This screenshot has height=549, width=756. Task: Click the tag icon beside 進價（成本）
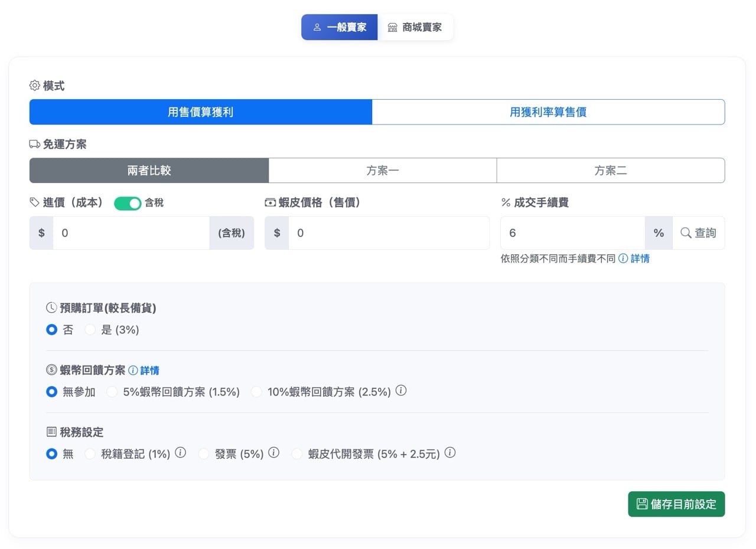(x=34, y=202)
